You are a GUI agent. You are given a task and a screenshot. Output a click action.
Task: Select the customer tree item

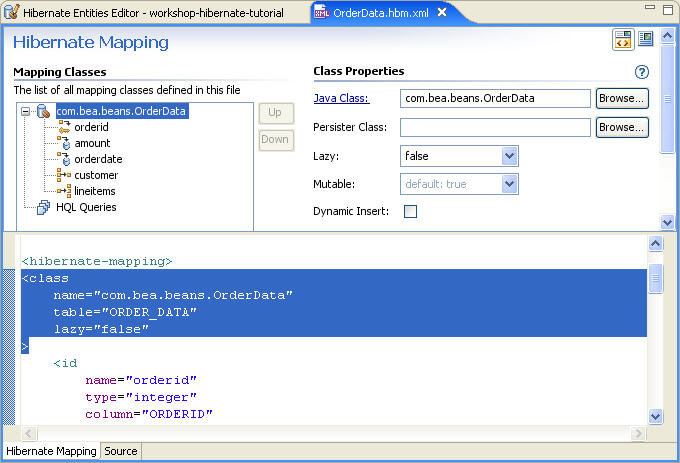click(x=96, y=175)
